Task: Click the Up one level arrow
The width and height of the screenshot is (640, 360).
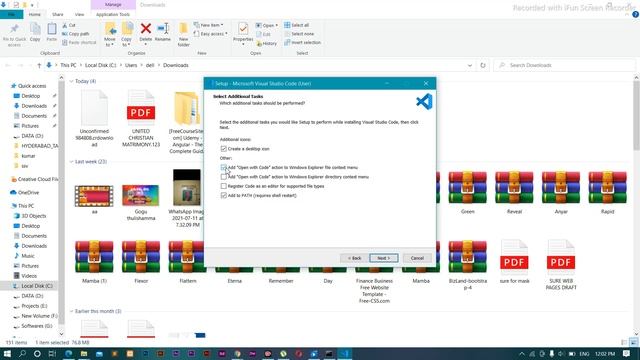Action: (39, 65)
